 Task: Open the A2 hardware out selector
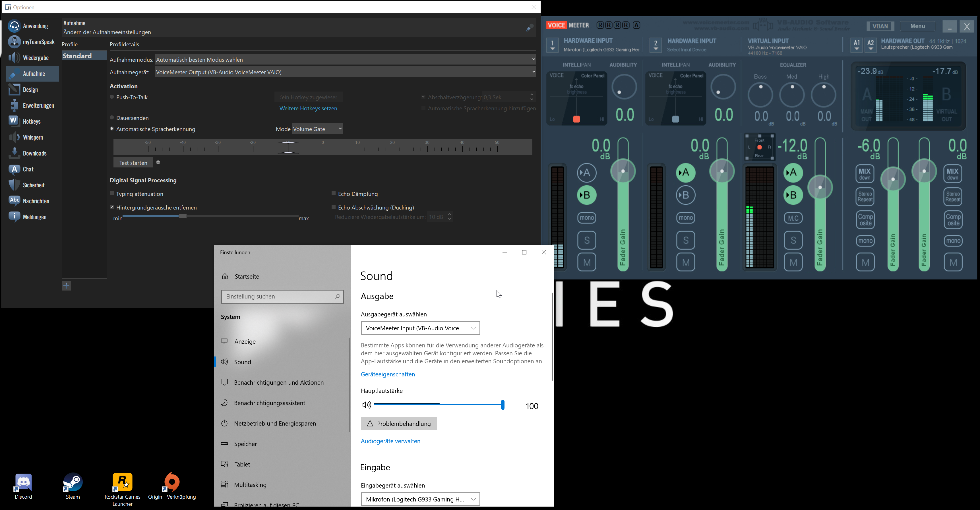[871, 45]
